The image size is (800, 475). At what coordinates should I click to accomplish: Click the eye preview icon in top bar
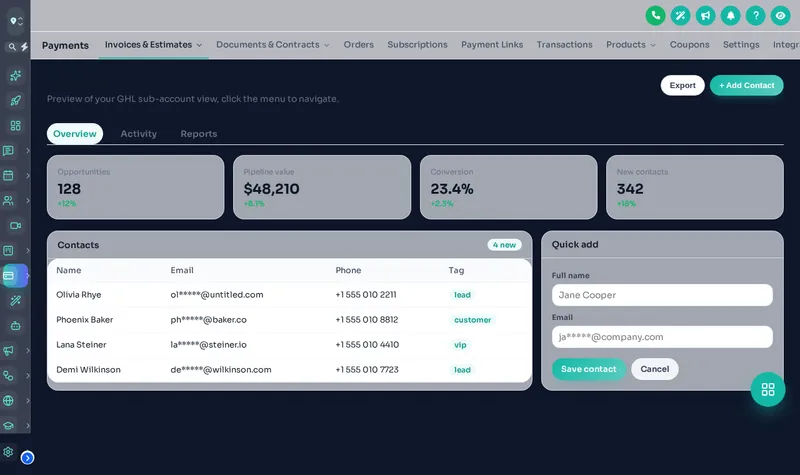[x=781, y=16]
